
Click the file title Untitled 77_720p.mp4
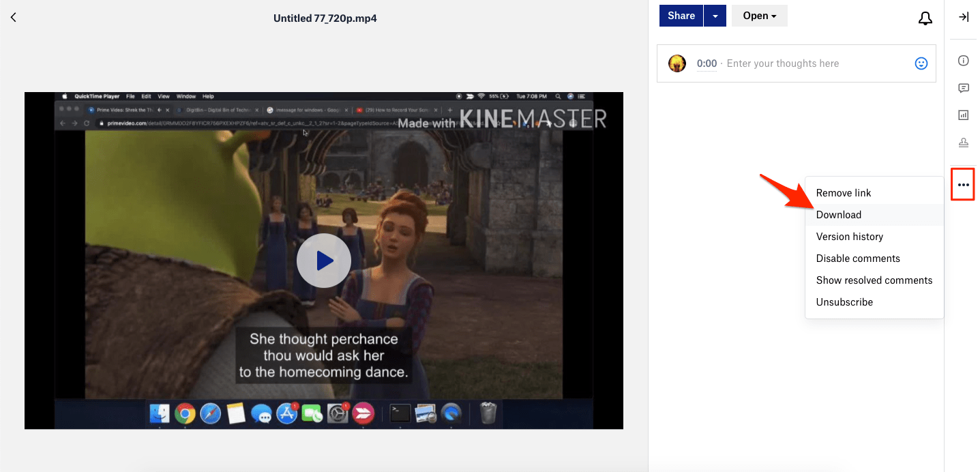pyautogui.click(x=325, y=18)
